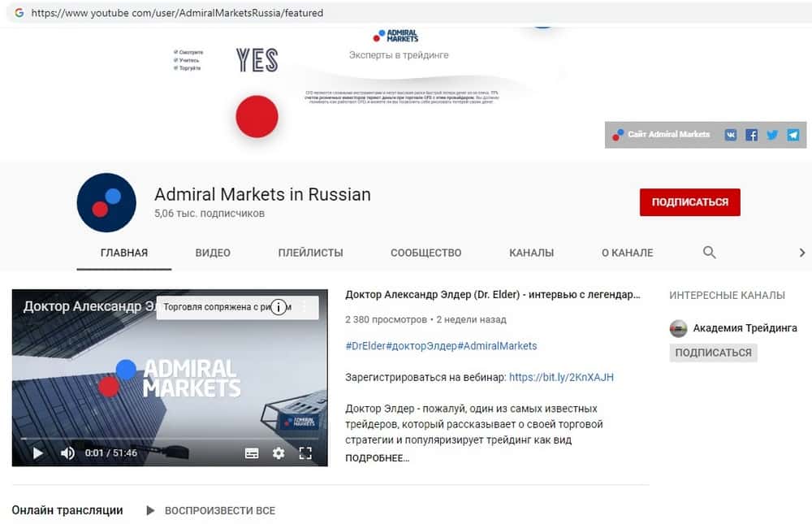
Task: Open the Онлайн трансляции section heading
Action: pyautogui.click(x=67, y=510)
